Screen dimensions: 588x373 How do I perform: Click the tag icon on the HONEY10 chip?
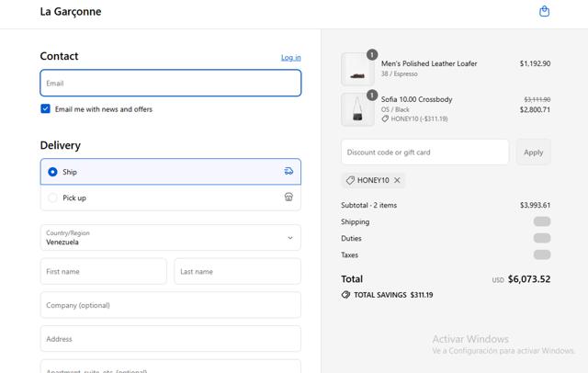(x=350, y=180)
